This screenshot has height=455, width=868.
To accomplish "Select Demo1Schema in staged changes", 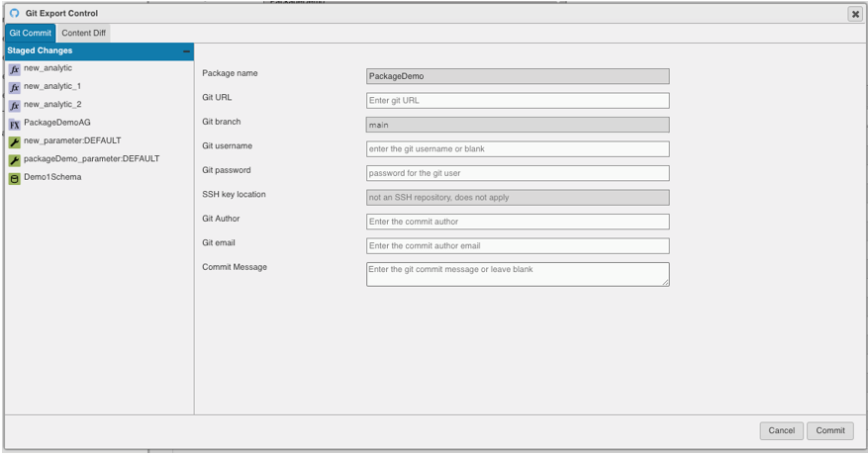I will [52, 177].
